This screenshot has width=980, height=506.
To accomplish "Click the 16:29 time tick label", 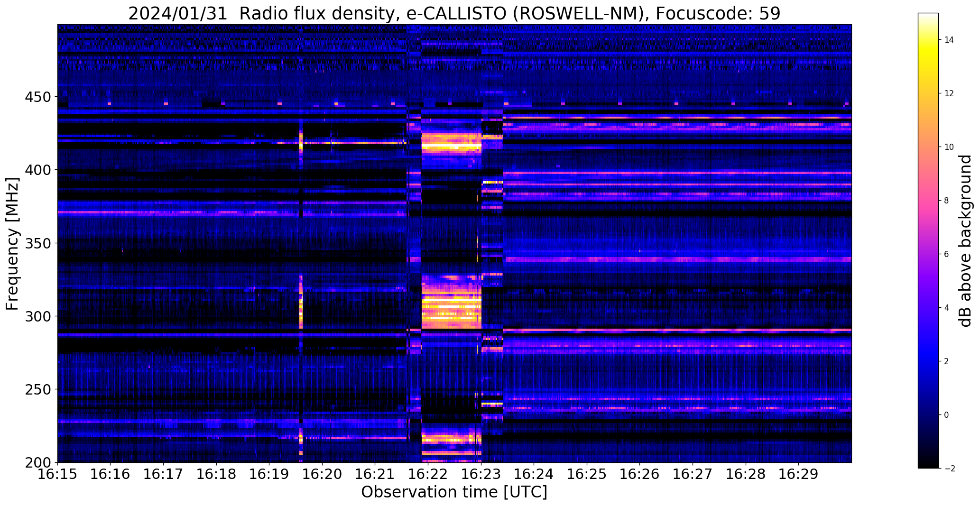I will pos(798,474).
